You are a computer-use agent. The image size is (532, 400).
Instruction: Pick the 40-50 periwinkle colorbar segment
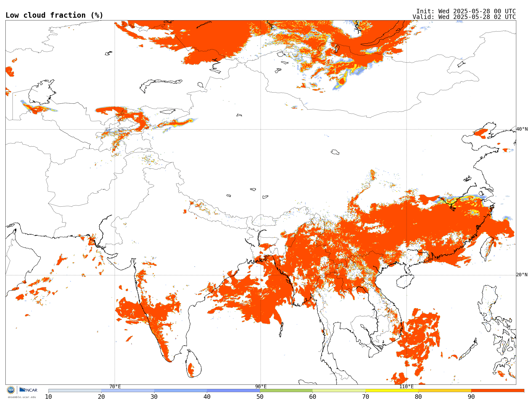point(233,391)
